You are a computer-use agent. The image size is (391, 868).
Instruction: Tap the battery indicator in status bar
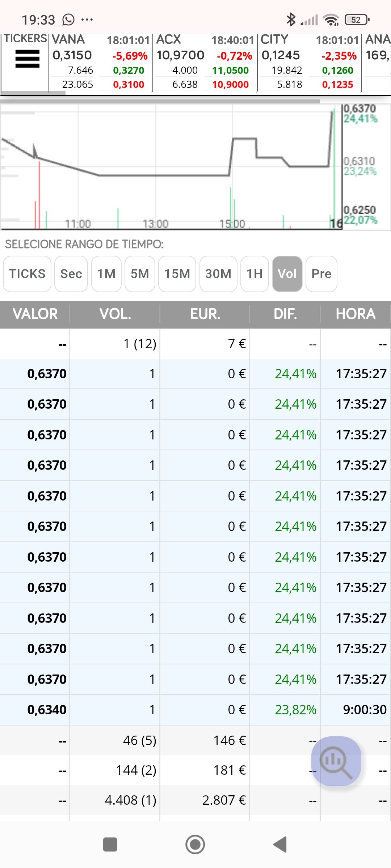[357, 20]
